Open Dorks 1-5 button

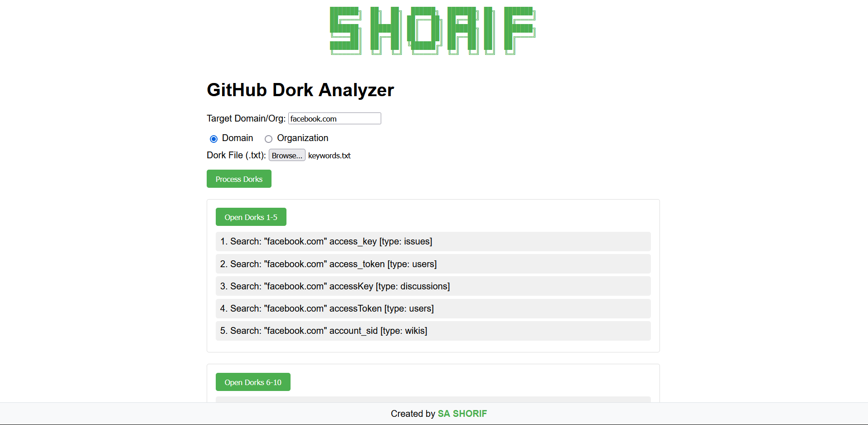point(251,217)
